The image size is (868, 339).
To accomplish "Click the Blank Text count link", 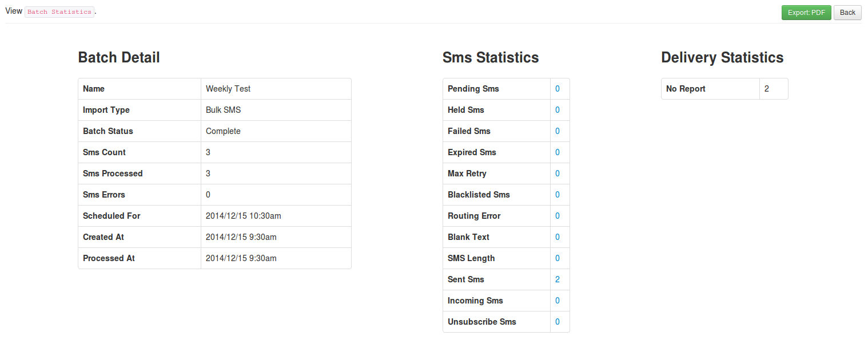I will click(x=558, y=237).
